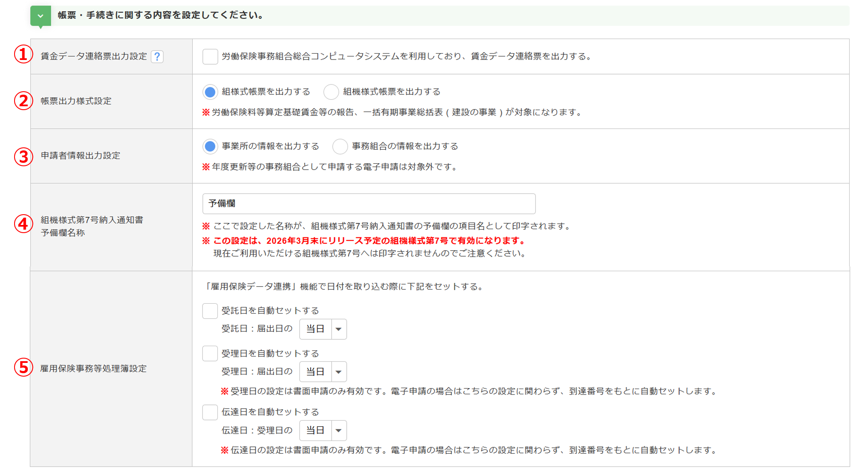
Task: Click the red circled number 5 marker
Action: click(x=23, y=368)
